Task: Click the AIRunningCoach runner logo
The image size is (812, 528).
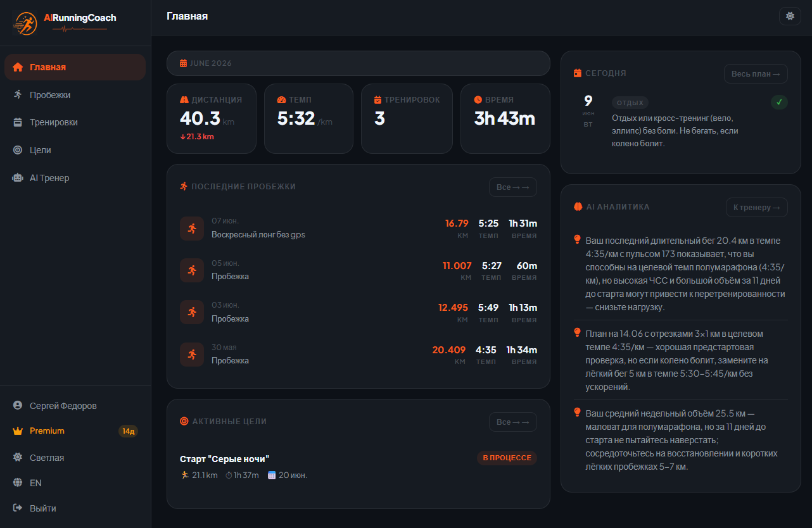Action: tap(25, 23)
